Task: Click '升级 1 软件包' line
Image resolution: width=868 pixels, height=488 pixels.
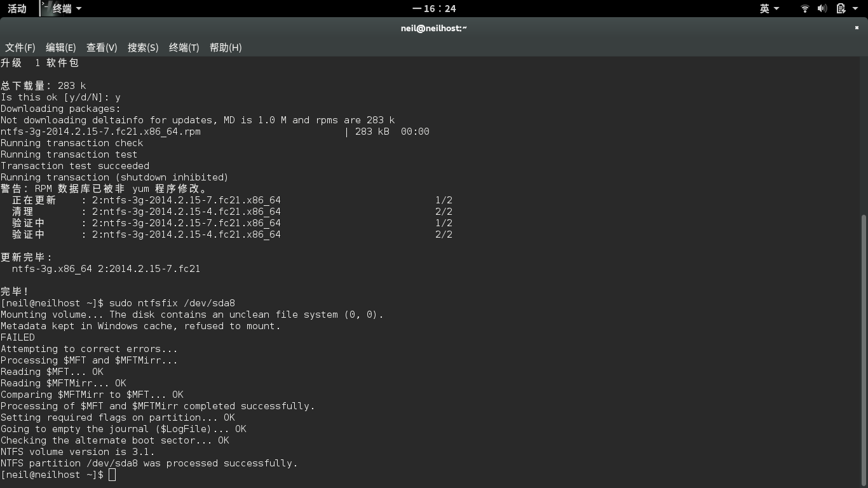Action: pyautogui.click(x=39, y=63)
